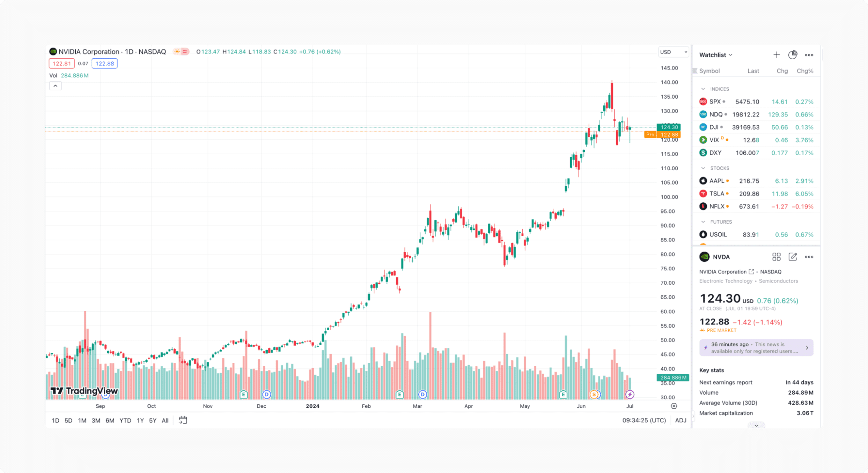The height and width of the screenshot is (473, 868).
Task: Open the Watchlist name dropdown
Action: pyautogui.click(x=715, y=55)
